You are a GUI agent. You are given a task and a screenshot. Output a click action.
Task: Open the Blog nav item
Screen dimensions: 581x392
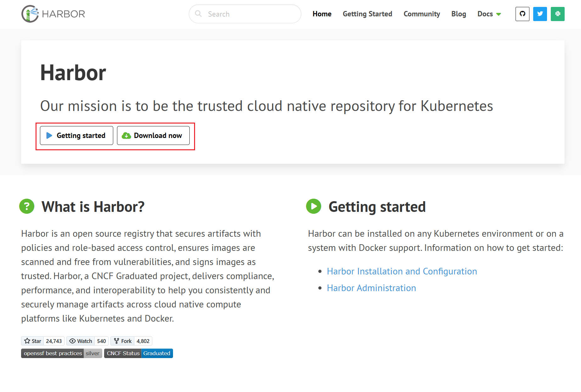pos(459,14)
